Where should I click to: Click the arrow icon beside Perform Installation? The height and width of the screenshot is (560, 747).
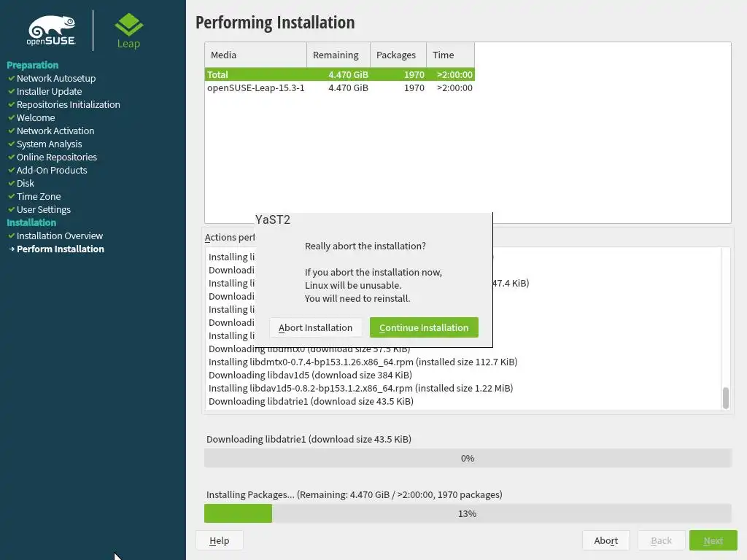(12, 249)
